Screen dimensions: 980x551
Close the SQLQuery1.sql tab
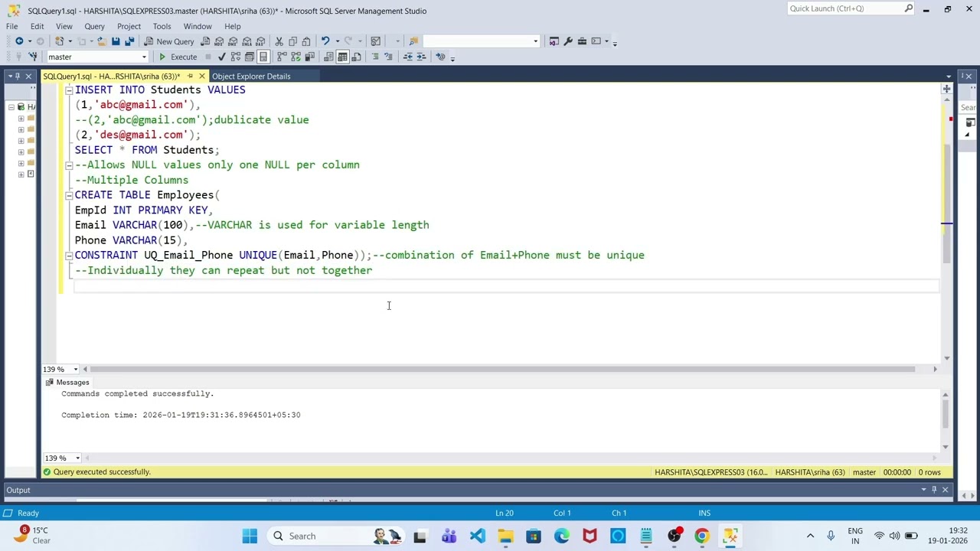tap(202, 76)
